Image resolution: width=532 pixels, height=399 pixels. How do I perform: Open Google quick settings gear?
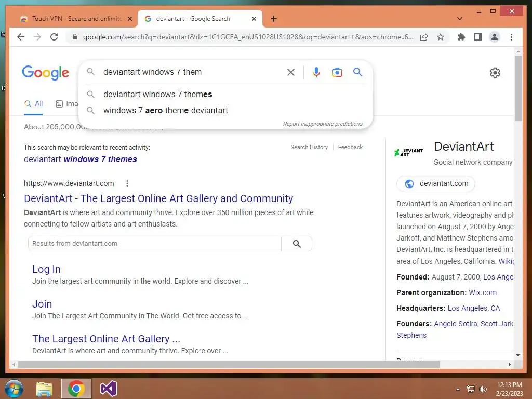[x=495, y=73]
